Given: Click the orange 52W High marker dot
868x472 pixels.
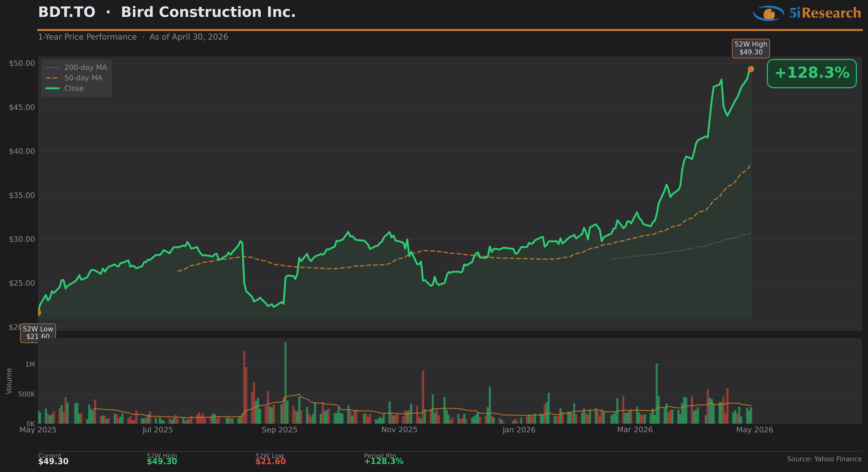Looking at the screenshot, I should (751, 69).
